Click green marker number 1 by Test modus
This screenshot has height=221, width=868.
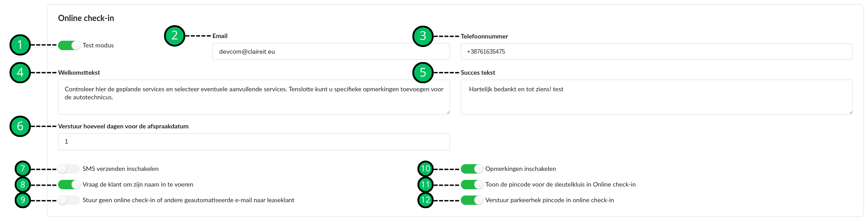(20, 45)
